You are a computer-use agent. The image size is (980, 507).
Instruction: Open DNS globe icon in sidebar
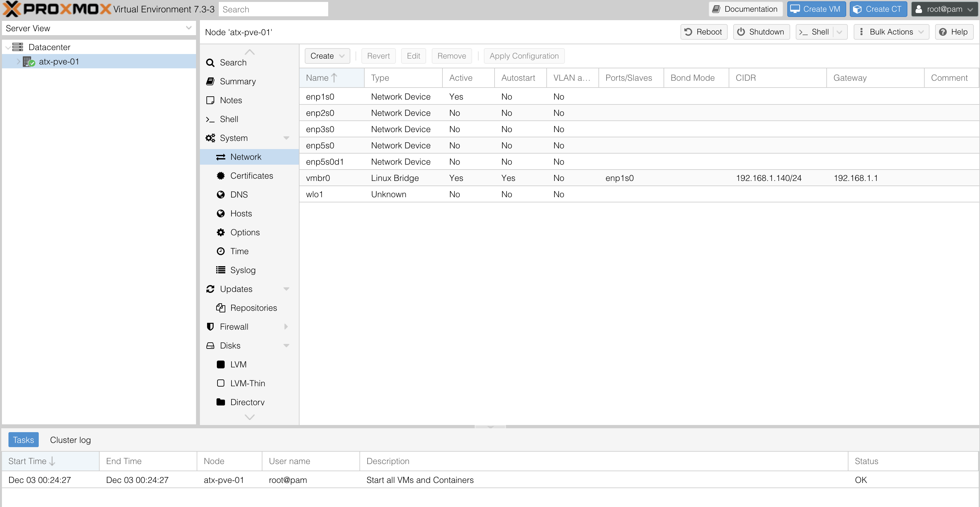tap(221, 195)
